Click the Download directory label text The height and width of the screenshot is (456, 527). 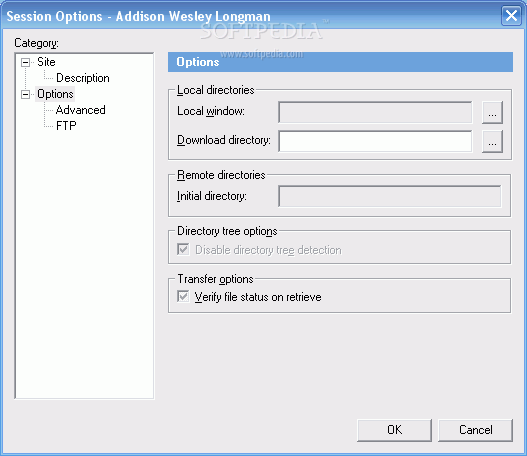click(x=224, y=140)
